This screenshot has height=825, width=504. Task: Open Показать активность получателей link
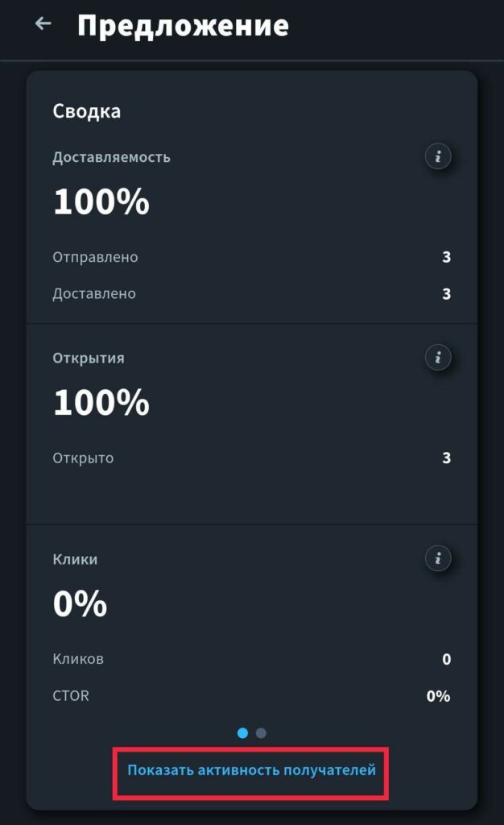[x=252, y=770]
